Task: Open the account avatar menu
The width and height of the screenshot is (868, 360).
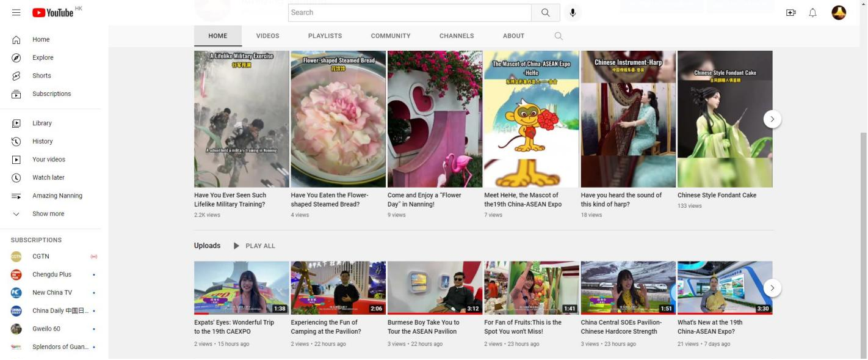Action: click(x=839, y=12)
